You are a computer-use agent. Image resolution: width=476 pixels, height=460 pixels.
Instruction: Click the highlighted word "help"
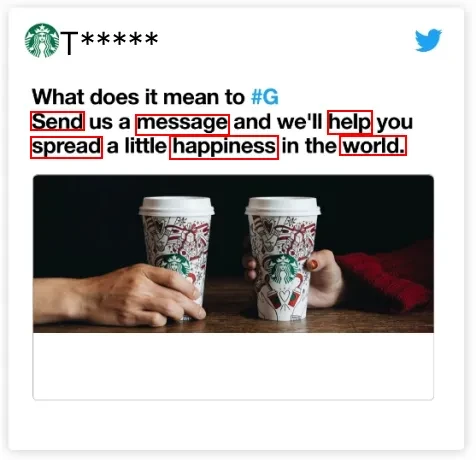[350, 122]
